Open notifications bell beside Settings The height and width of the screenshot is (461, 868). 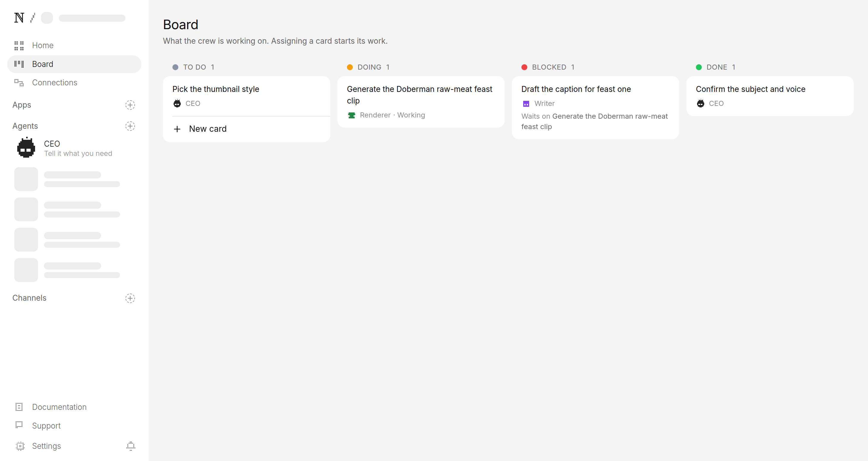click(x=131, y=446)
